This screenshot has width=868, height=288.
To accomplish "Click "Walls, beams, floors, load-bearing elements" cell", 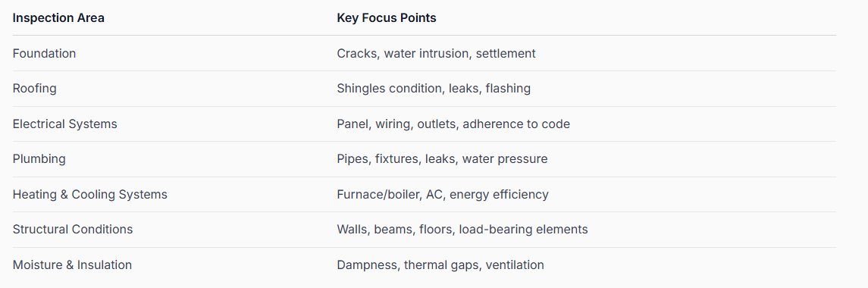I will 462,230.
